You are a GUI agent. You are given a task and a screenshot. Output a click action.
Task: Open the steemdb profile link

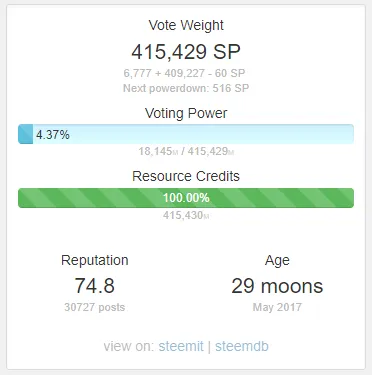242,346
